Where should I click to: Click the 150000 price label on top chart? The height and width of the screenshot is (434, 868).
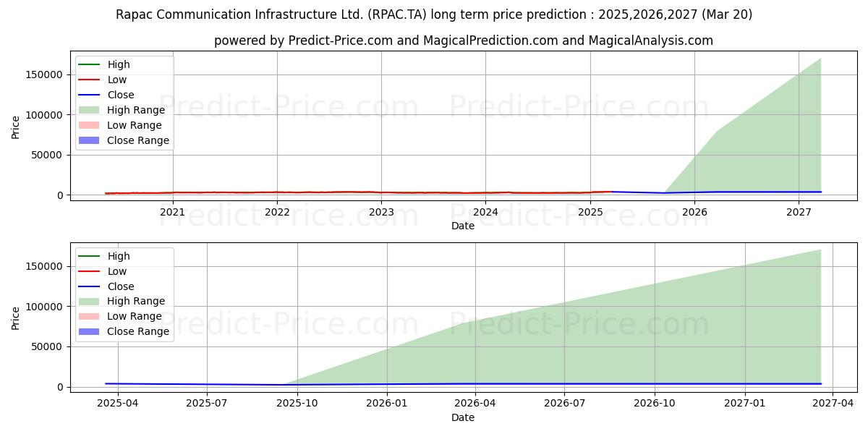click(x=45, y=75)
